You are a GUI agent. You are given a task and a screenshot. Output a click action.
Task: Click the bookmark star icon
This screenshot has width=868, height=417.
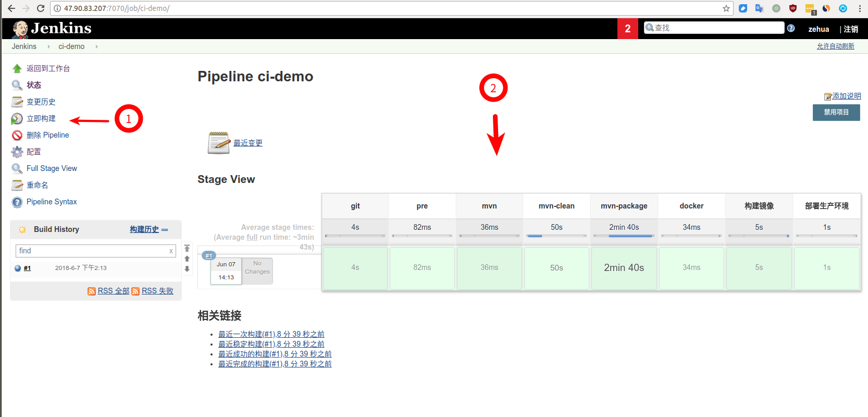pos(726,8)
